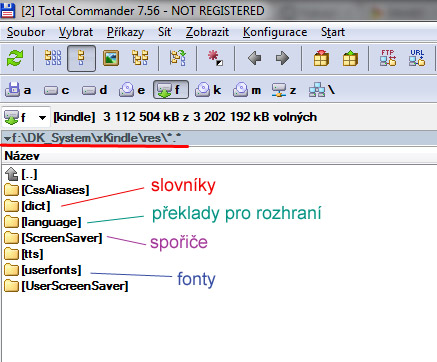Open the Soubor menu
This screenshot has width=437, height=362.
(x=26, y=32)
